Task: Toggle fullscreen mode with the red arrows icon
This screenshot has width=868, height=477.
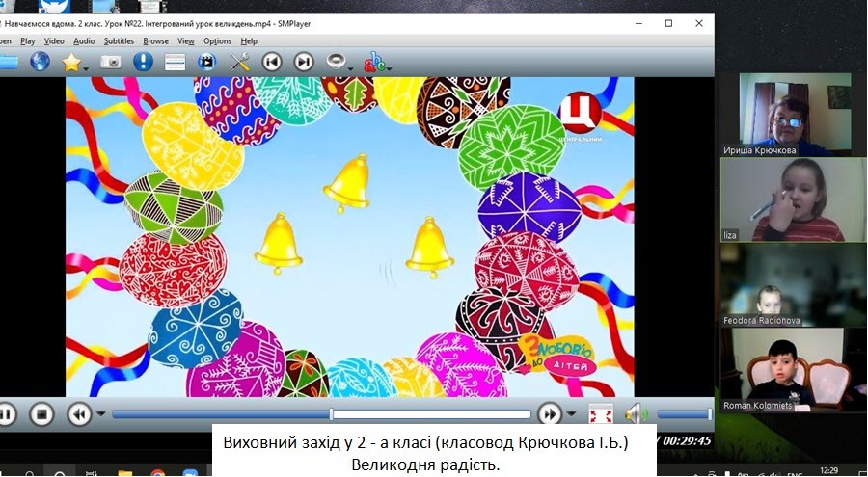Action: click(601, 414)
